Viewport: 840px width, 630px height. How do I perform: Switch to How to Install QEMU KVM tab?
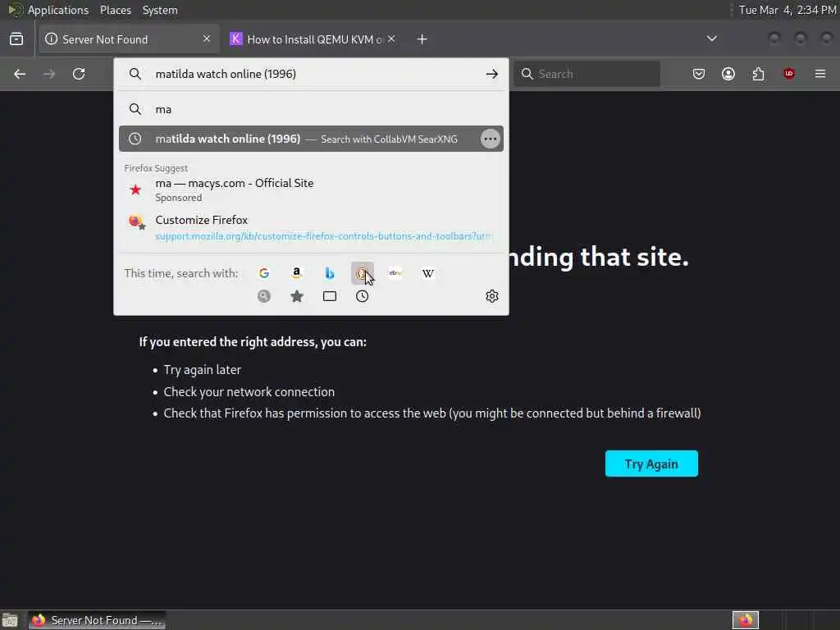tap(313, 39)
